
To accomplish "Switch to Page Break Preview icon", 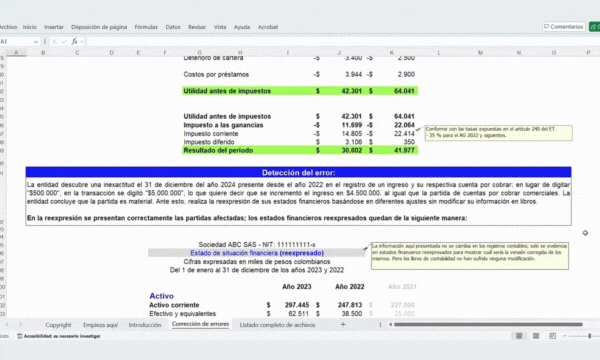I will point(552,336).
